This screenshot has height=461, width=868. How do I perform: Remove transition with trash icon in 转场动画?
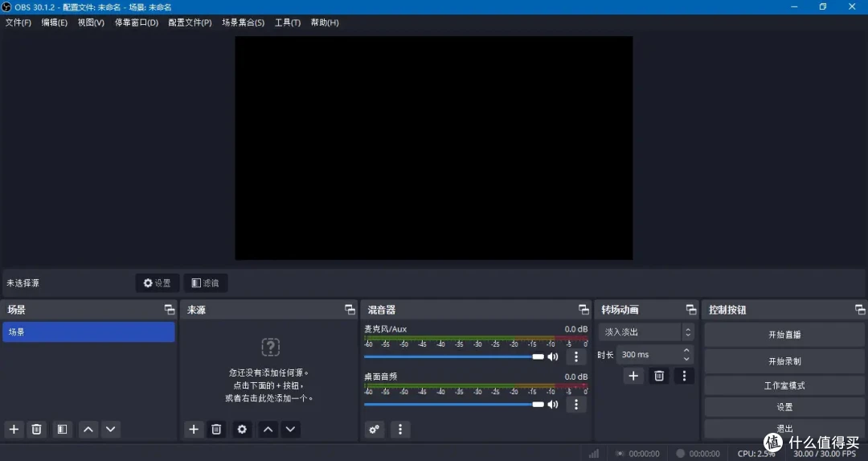(659, 377)
